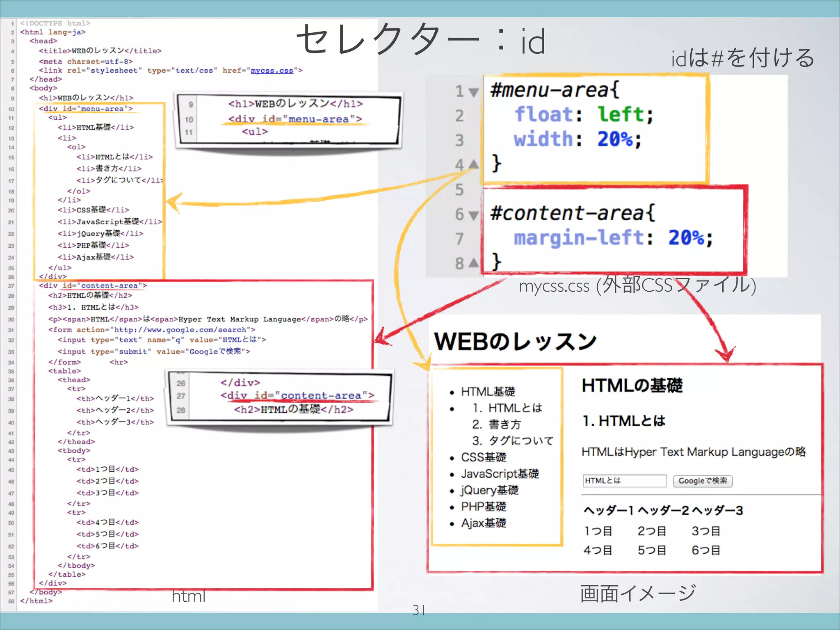Screen dimensions: 840x630
Task: Click '2. 書き方' sub-item in preview menu
Action: point(496,425)
